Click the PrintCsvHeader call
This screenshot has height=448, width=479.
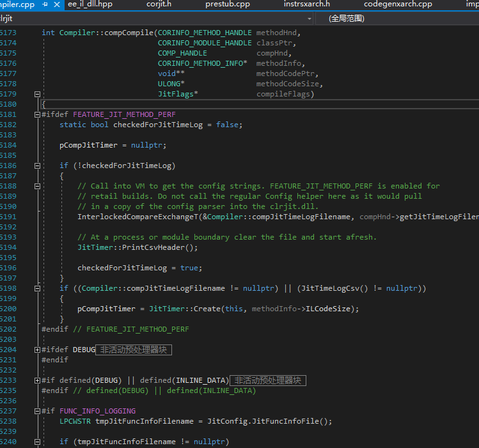pos(153,247)
